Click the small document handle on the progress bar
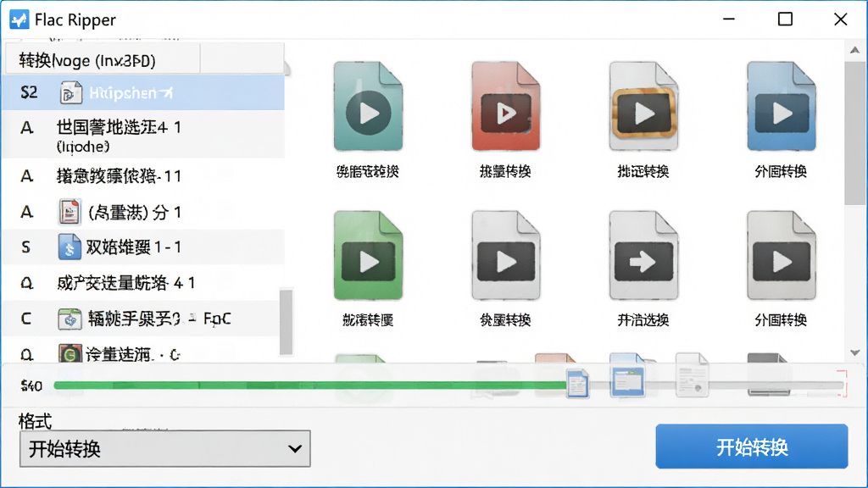 tap(577, 384)
